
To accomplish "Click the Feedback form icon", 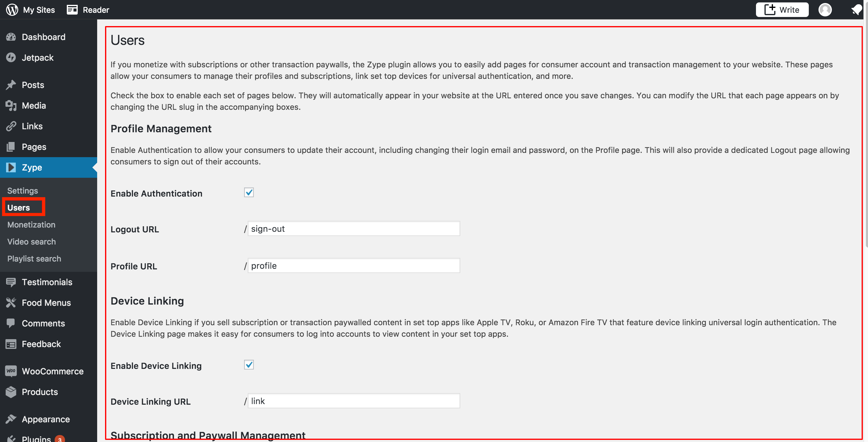I will [x=11, y=344].
